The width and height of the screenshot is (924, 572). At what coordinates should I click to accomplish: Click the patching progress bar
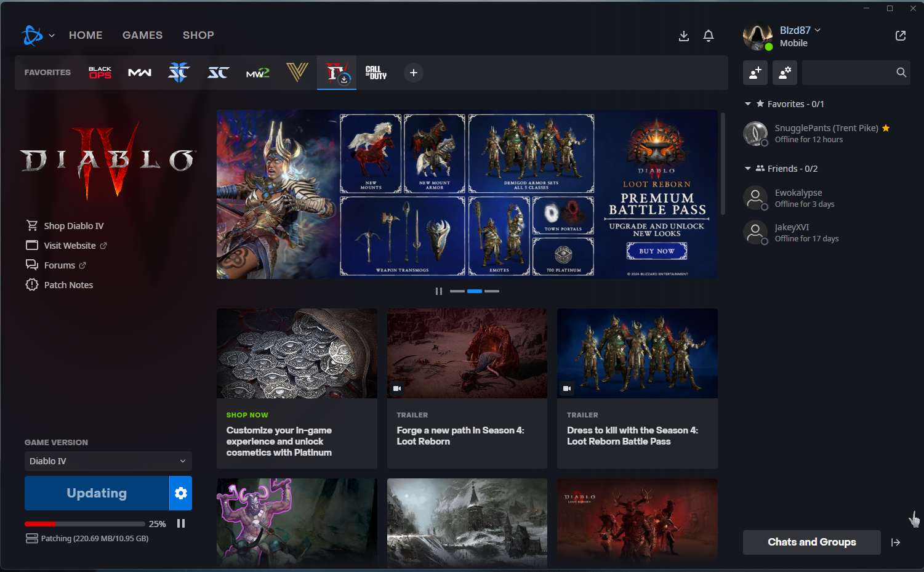85,524
